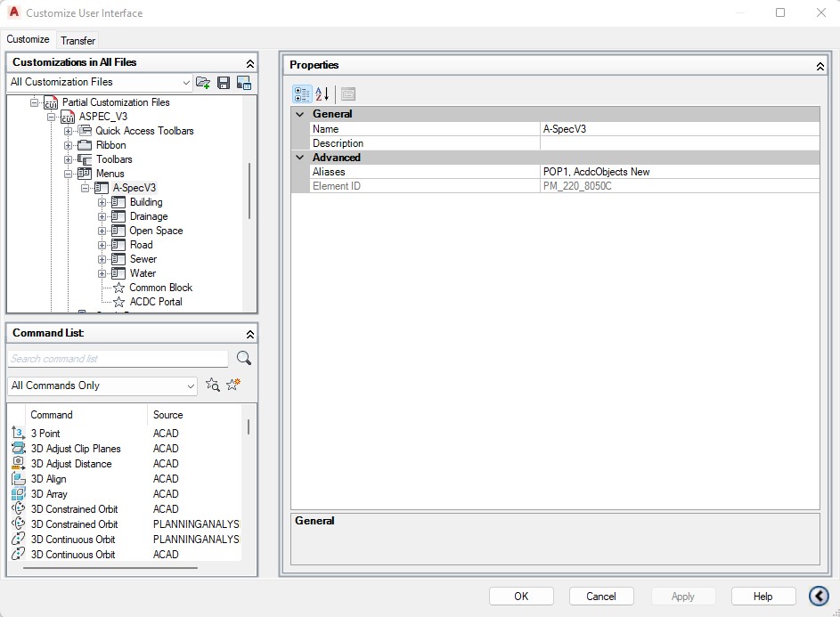
Task: Click the ACAD 3D Continuous Orbit icon
Action: tap(18, 554)
